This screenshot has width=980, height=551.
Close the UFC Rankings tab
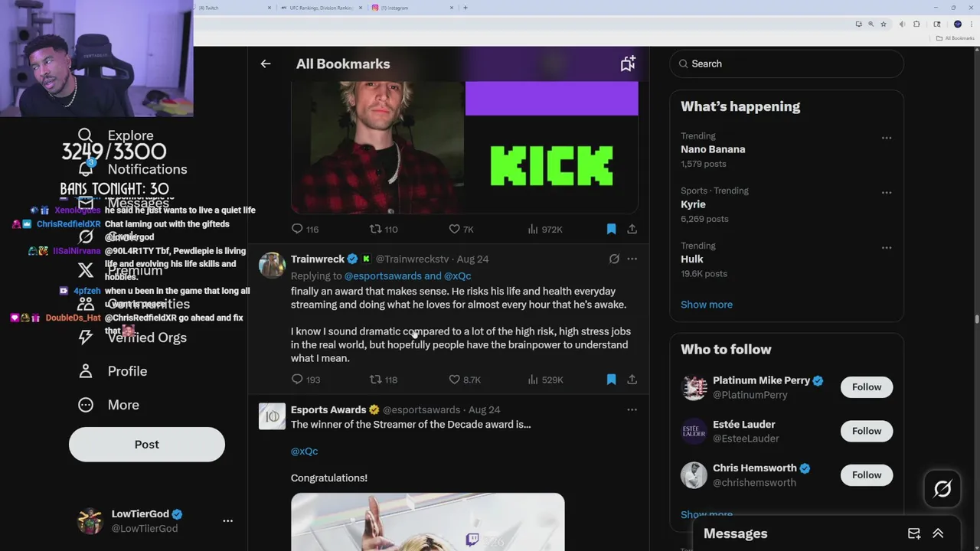(360, 8)
